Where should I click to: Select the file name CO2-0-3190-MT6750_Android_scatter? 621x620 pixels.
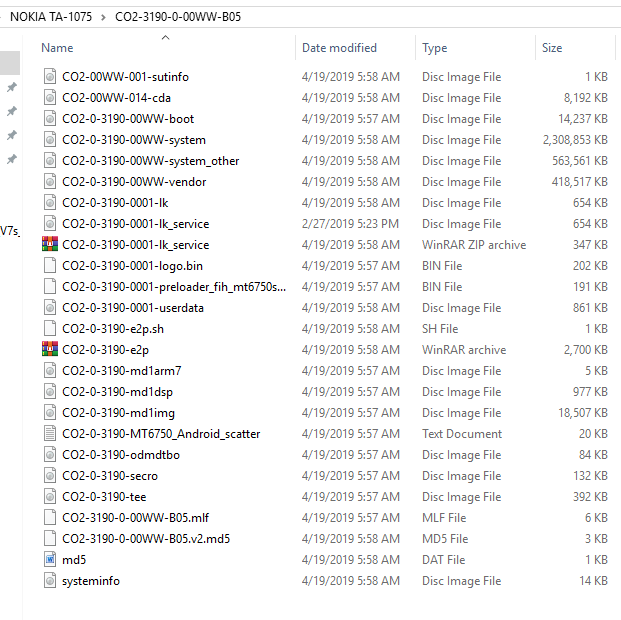pyautogui.click(x=161, y=434)
